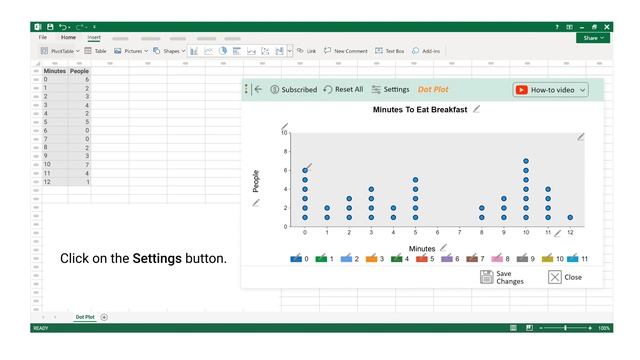Image resolution: width=640 pixels, height=360 pixels.
Task: Click the Subscribed status button
Action: [293, 89]
